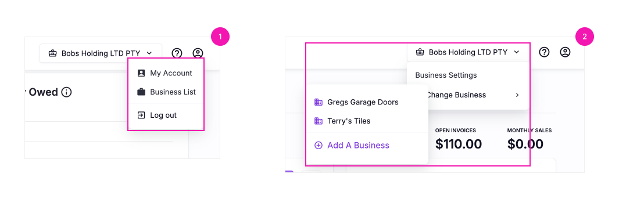The height and width of the screenshot is (210, 644).
Task: Select My Account in the profile menu
Action: 164,73
